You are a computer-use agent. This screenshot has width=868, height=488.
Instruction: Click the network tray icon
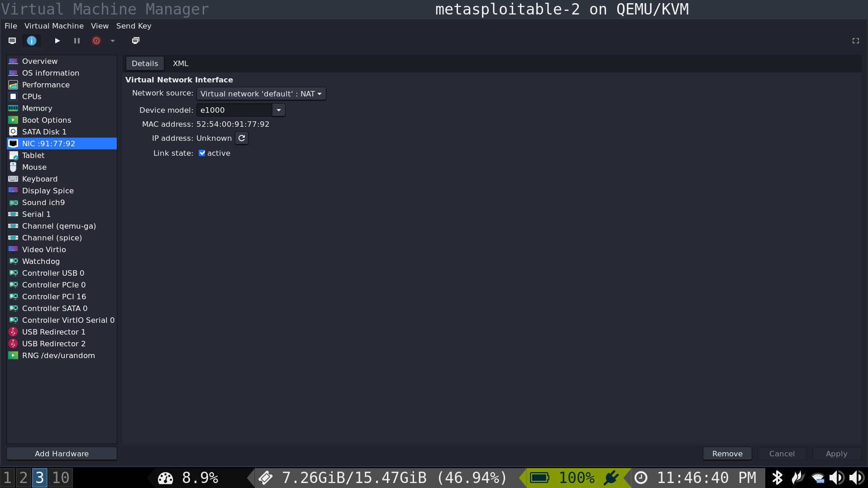point(818,478)
